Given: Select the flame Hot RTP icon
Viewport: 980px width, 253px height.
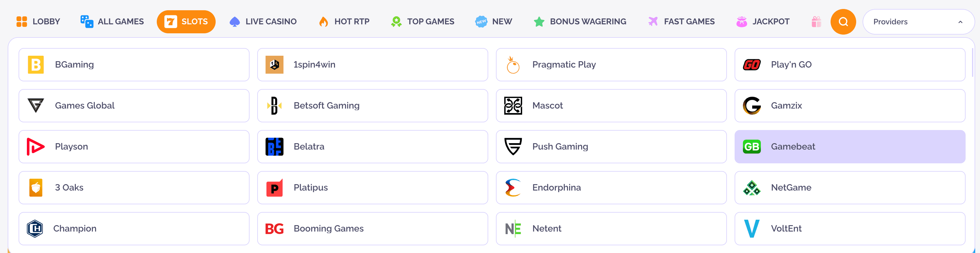Looking at the screenshot, I should (324, 22).
